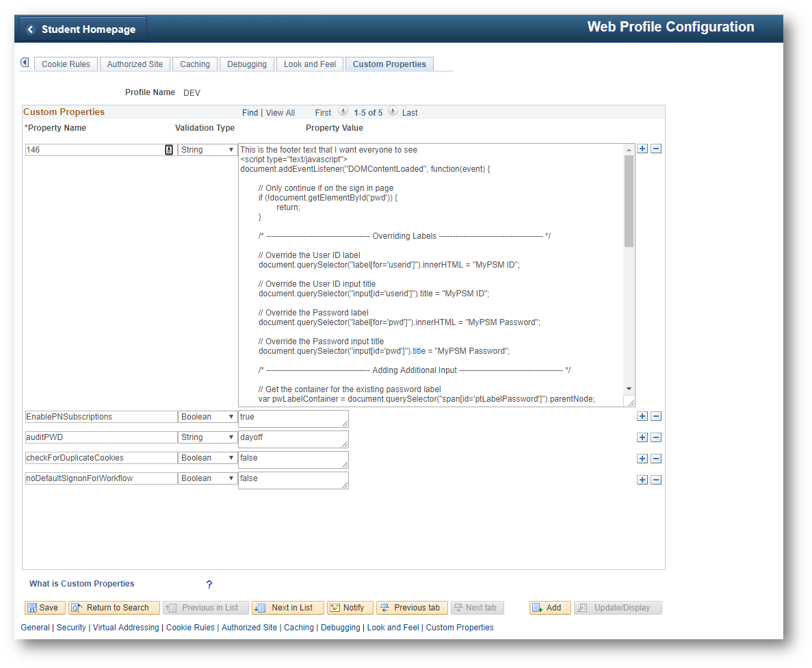Open the Look and Feel tab
The image size is (812, 668).
(309, 64)
